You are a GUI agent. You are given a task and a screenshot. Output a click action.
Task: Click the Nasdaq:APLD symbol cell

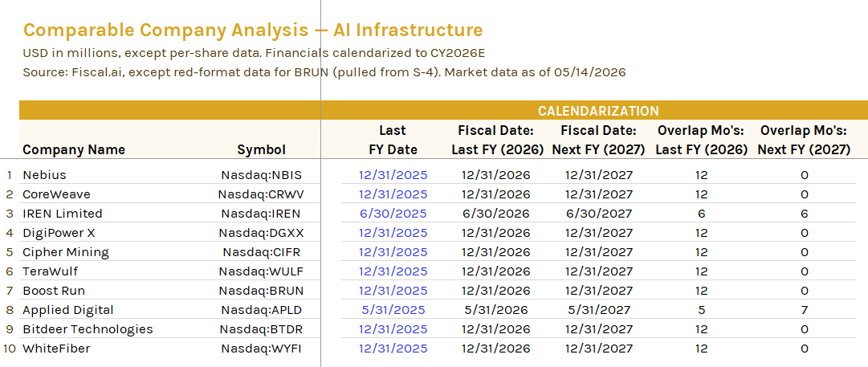pos(262,310)
